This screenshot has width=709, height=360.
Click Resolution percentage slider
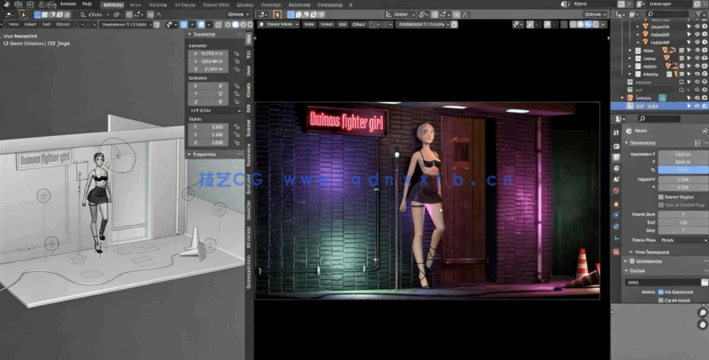point(683,170)
